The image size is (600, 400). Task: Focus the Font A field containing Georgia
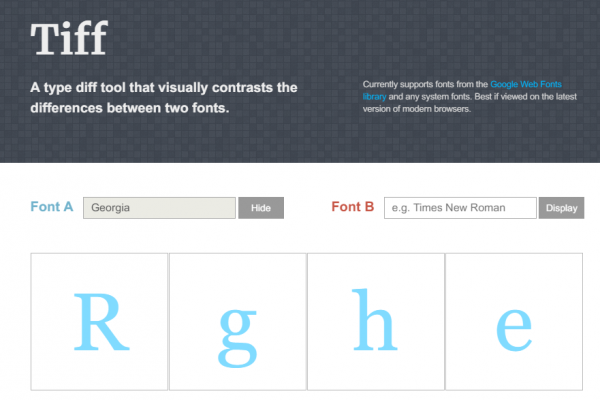(159, 208)
